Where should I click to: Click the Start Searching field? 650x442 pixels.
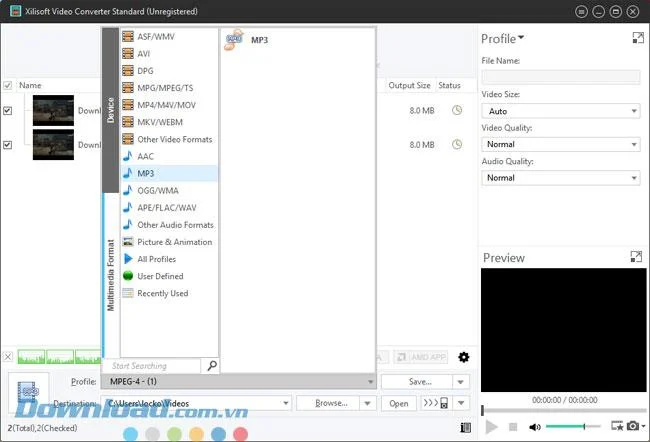(x=152, y=366)
